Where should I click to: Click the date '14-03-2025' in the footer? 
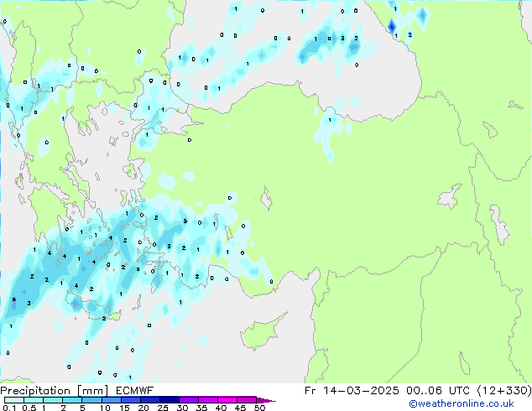coord(361,391)
